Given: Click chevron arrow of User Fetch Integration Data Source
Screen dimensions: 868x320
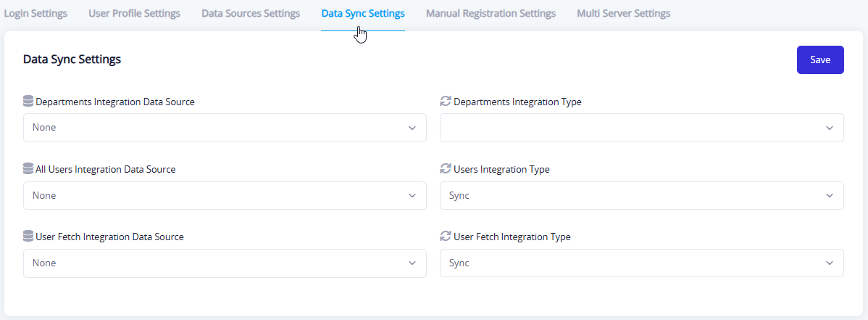Looking at the screenshot, I should point(412,263).
